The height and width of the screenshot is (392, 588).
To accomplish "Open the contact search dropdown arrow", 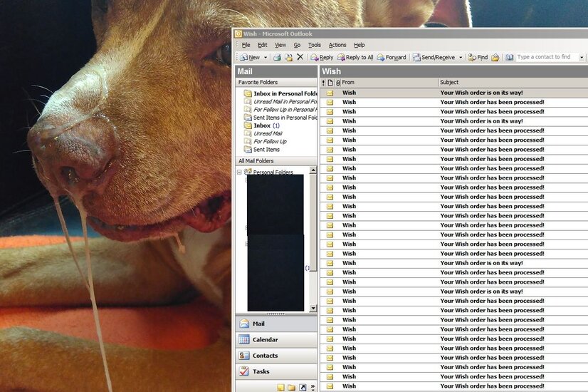I will point(582,58).
